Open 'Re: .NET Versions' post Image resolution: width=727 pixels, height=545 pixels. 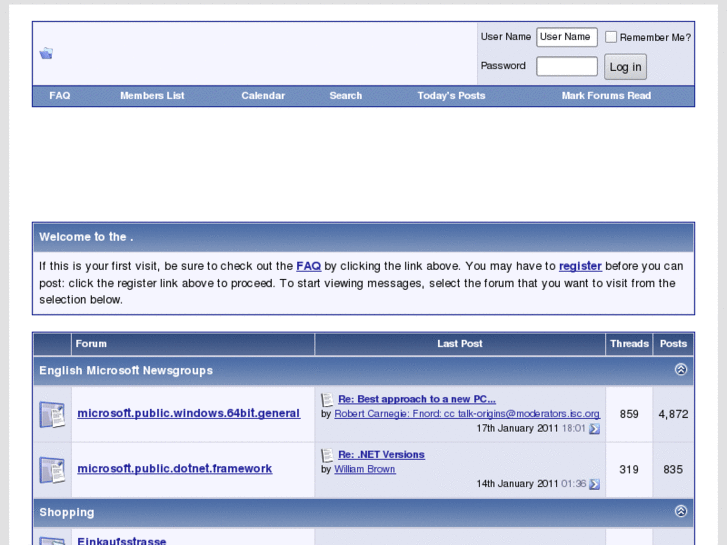[381, 455]
